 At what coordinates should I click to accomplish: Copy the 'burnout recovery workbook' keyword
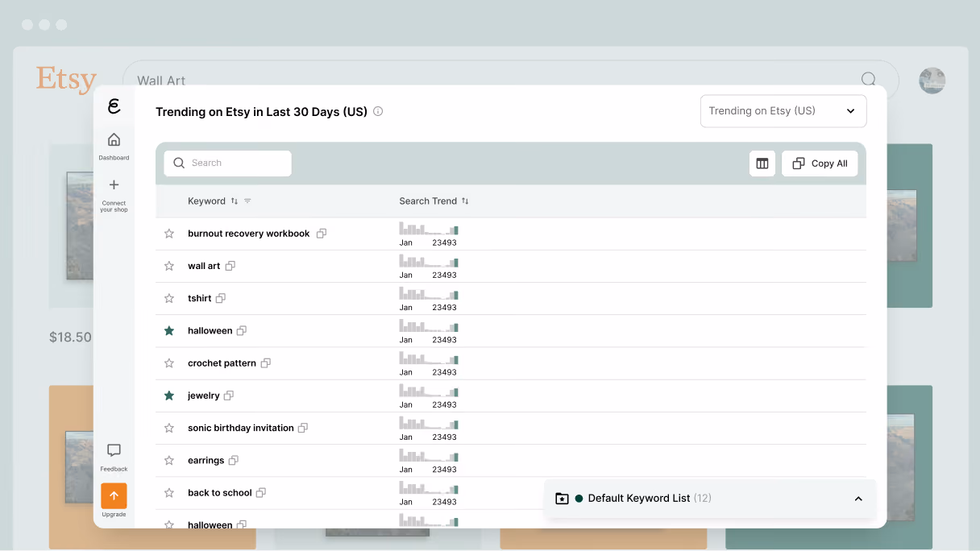(x=322, y=234)
